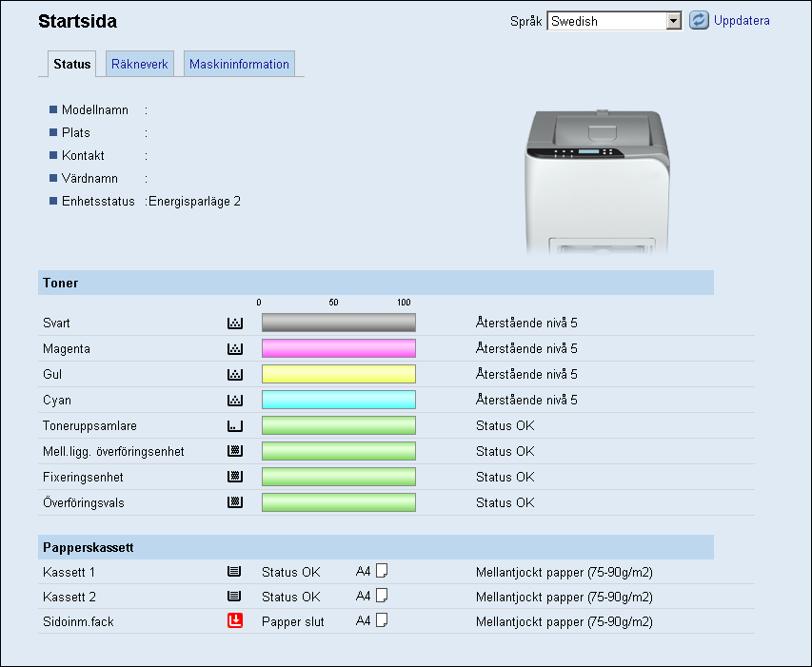Click the Fixeringsenhet green status bar
Viewport: 812px width, 667px height.
coord(339,477)
